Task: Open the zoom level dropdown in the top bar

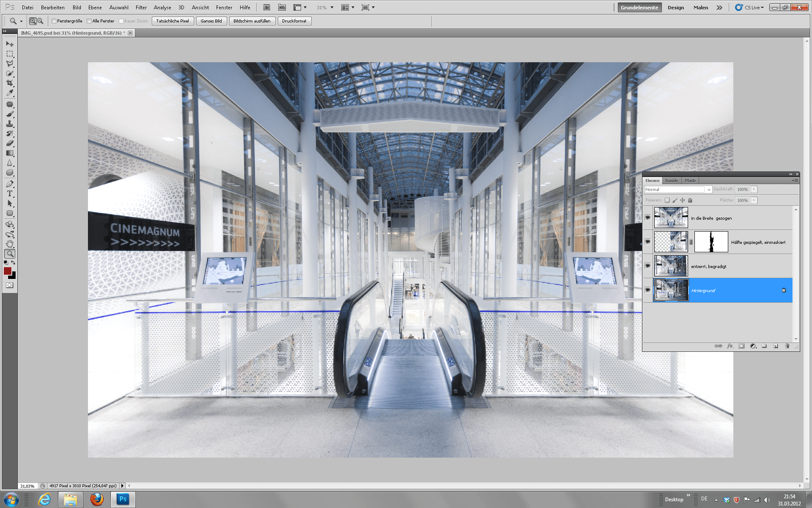Action: click(x=332, y=8)
